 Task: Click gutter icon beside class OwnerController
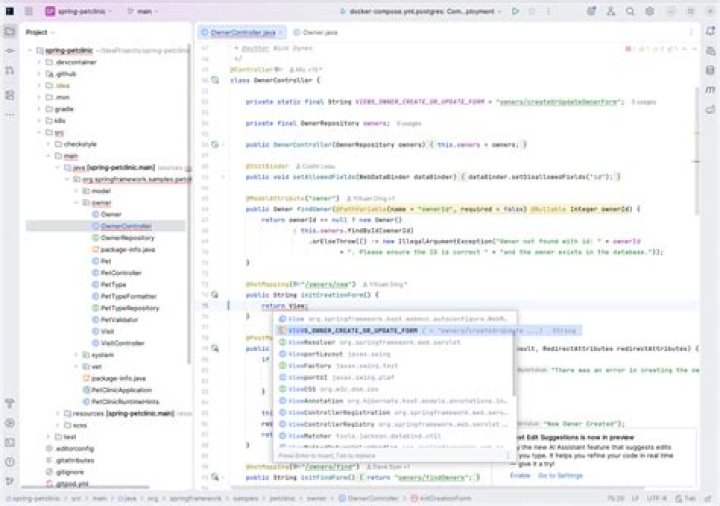point(215,80)
